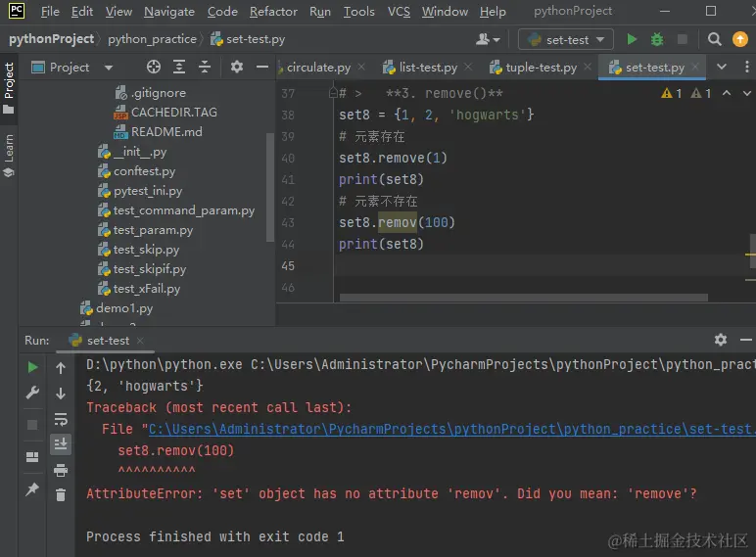Open the VCS menu
756x557 pixels.
(399, 12)
